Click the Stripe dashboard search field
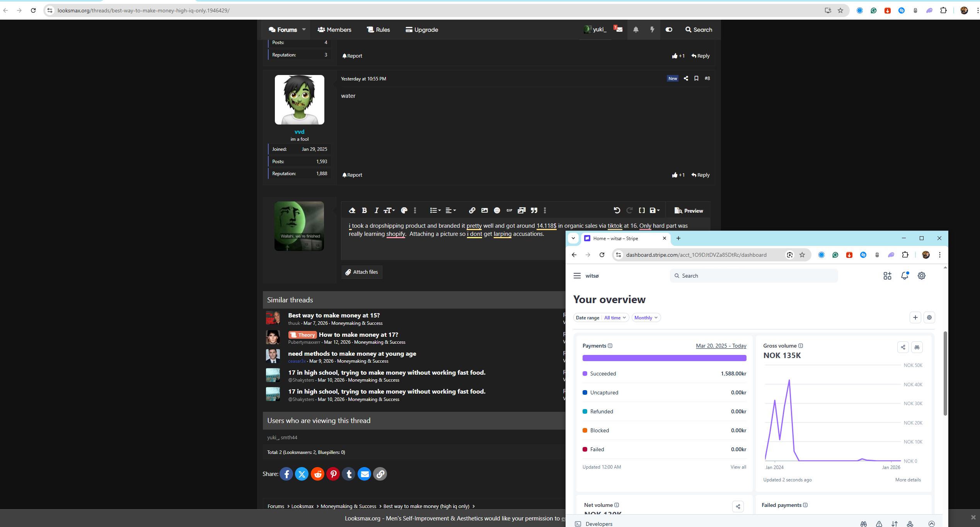The image size is (980, 527). tap(754, 276)
